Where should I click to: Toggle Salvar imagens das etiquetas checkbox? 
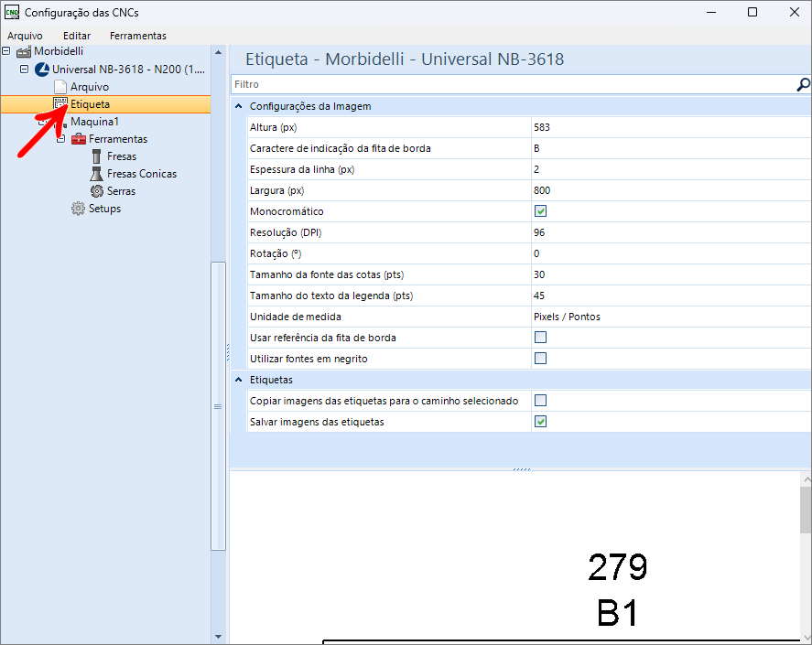(x=540, y=422)
